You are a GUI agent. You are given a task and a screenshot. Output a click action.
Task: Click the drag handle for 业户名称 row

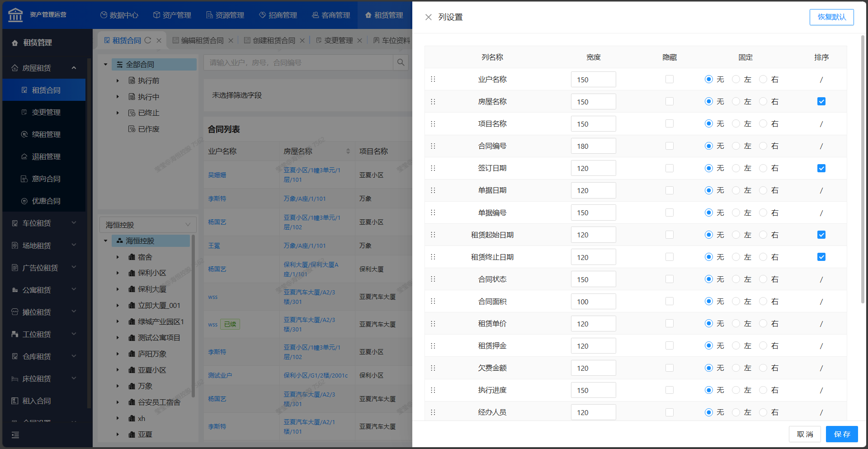point(433,79)
